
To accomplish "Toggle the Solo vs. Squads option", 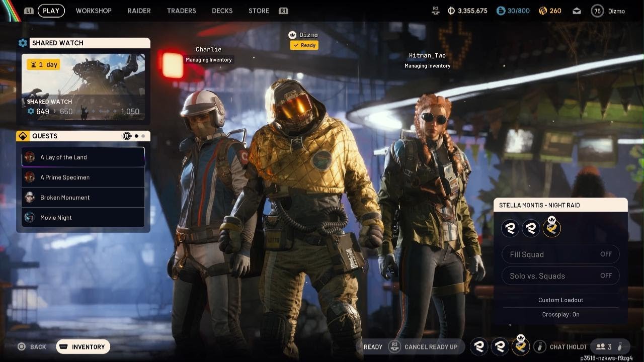I will point(560,276).
